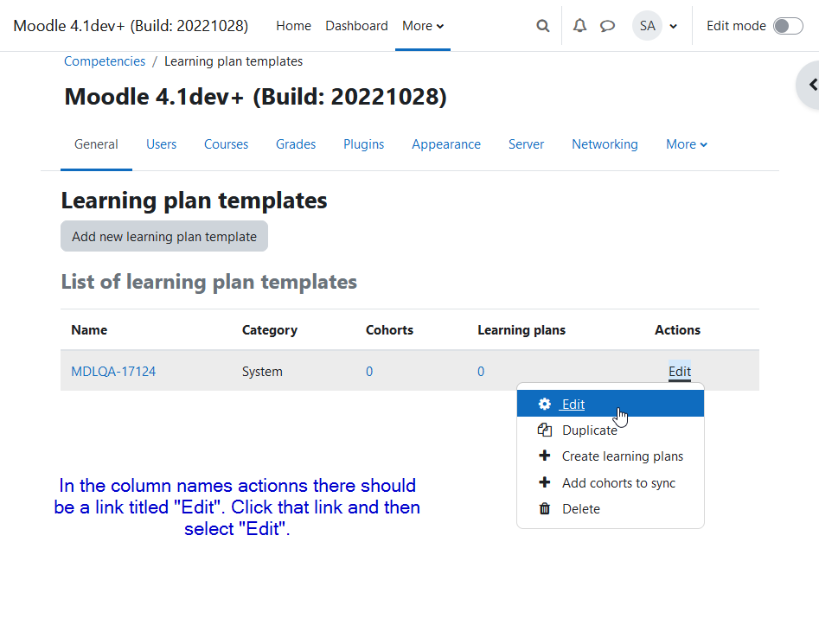Open the MDLQA-17124 template link
Screen dimensions: 819x644
pyautogui.click(x=113, y=371)
